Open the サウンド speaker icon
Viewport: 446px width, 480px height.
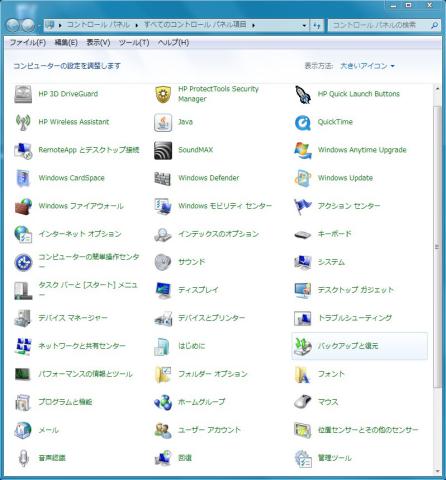coord(163,262)
